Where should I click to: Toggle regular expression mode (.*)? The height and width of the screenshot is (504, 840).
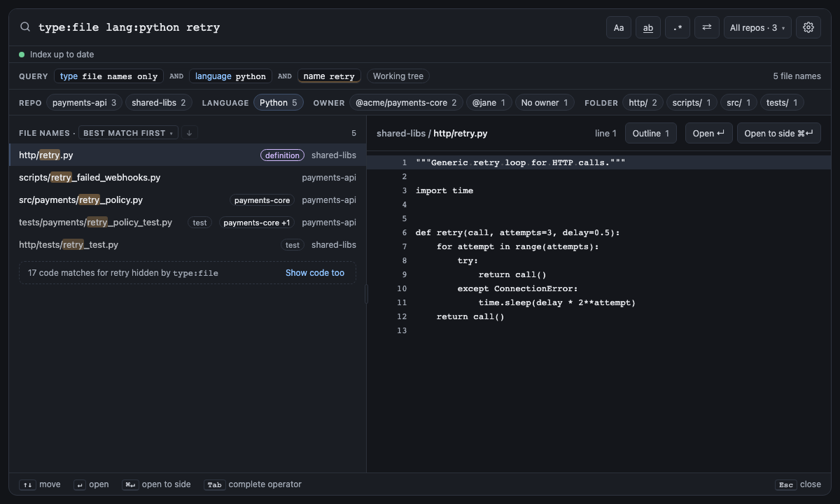678,27
